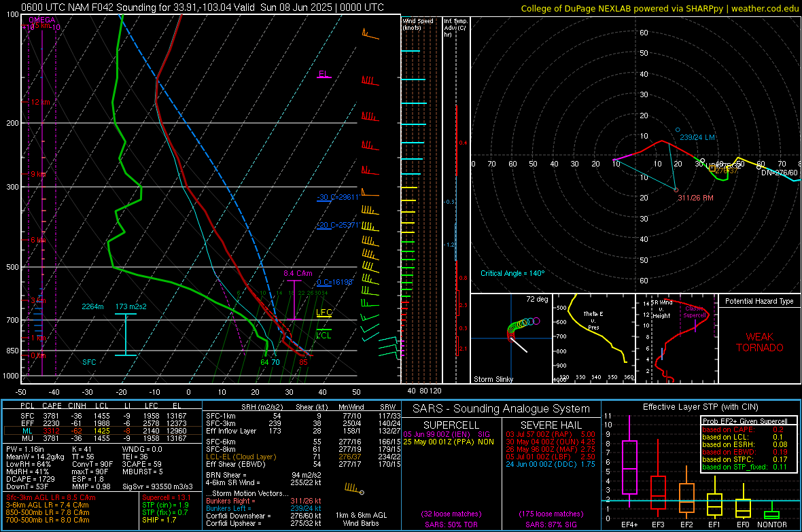Screen dimensions: 802x532
Task: Click the Supercell = 13.1 parameter
Action: point(167,497)
